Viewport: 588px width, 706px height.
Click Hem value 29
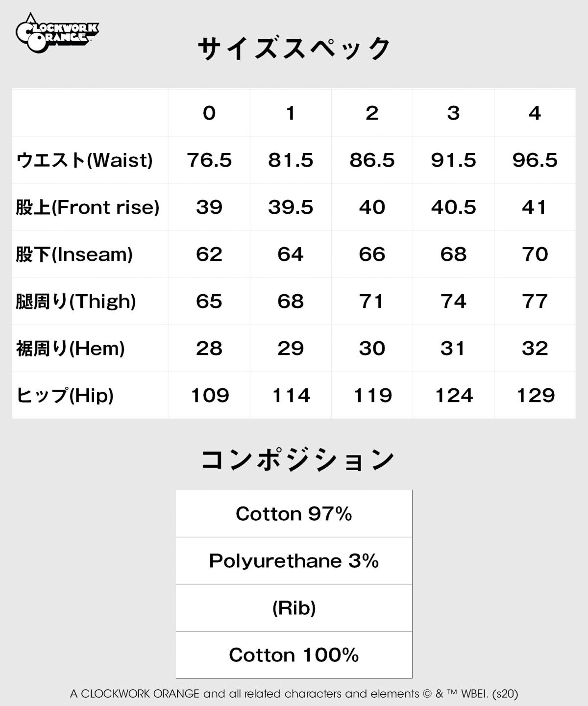[291, 349]
